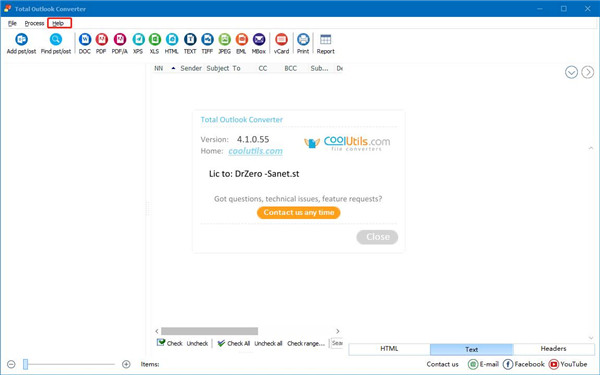The width and height of the screenshot is (600, 375).
Task: Click the horizontal scrollbar left arrow
Action: click(157, 331)
